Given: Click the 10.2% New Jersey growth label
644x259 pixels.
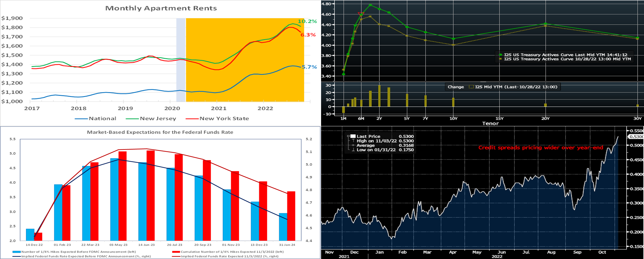Looking at the screenshot, I should (x=307, y=21).
